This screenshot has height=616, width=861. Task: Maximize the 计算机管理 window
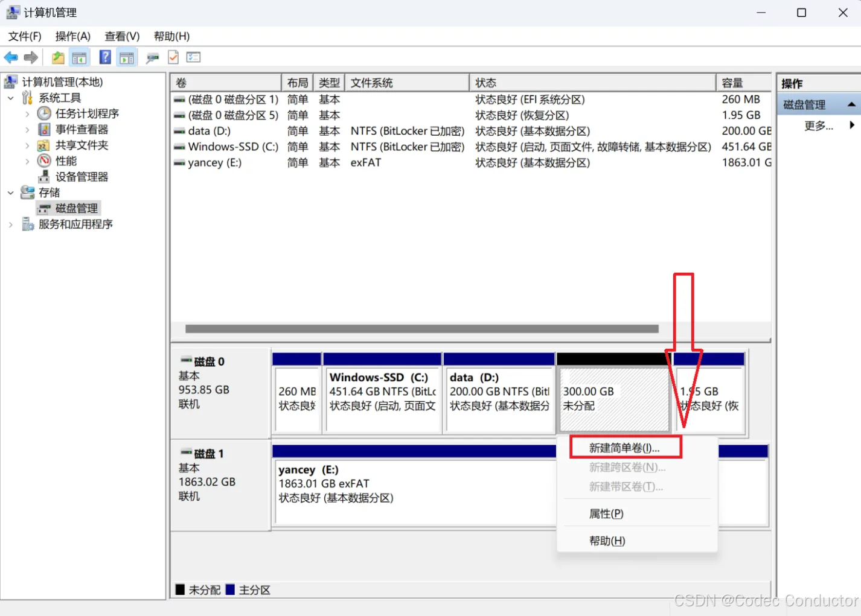(x=801, y=13)
